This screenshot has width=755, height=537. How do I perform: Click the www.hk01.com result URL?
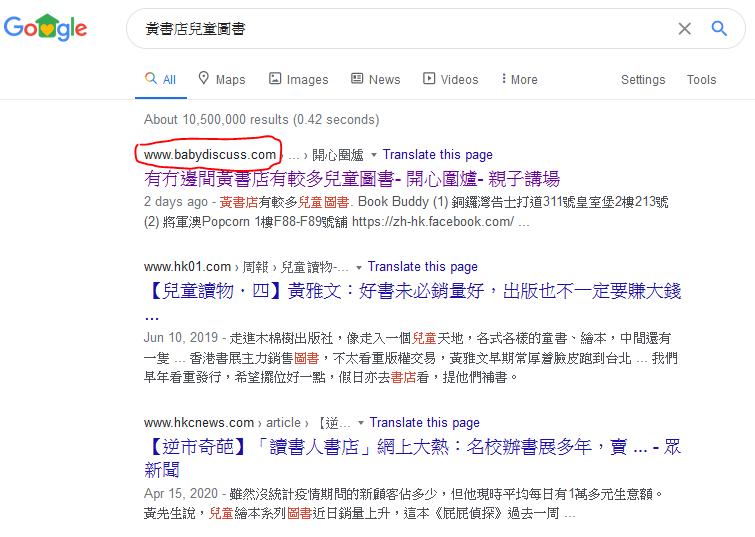point(187,266)
